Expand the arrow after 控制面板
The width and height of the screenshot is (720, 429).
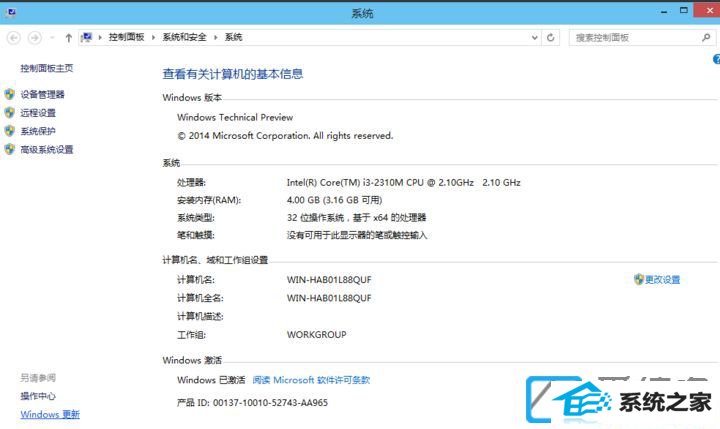click(153, 37)
